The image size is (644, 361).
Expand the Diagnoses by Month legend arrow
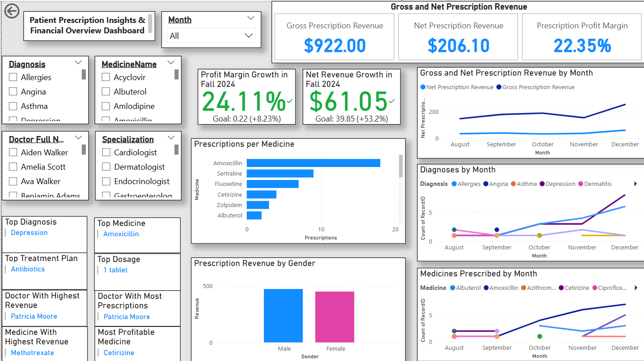(x=635, y=184)
